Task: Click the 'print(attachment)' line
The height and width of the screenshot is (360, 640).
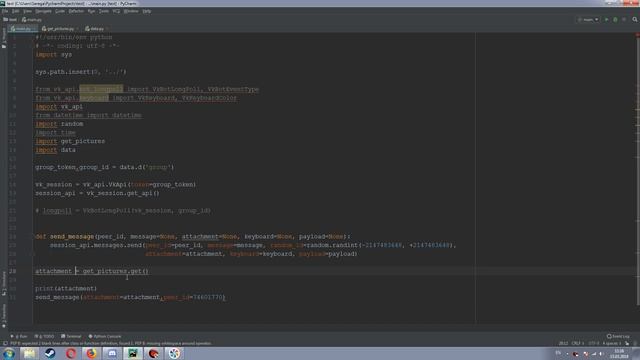Action: (x=66, y=289)
